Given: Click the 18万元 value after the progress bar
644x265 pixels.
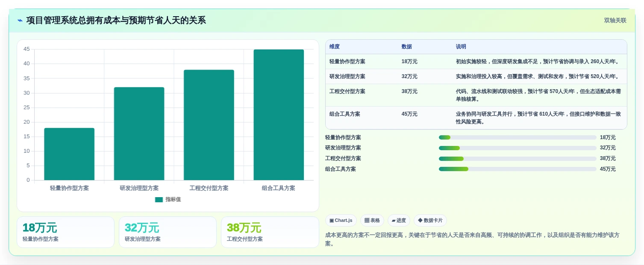Looking at the screenshot, I should (x=608, y=137).
